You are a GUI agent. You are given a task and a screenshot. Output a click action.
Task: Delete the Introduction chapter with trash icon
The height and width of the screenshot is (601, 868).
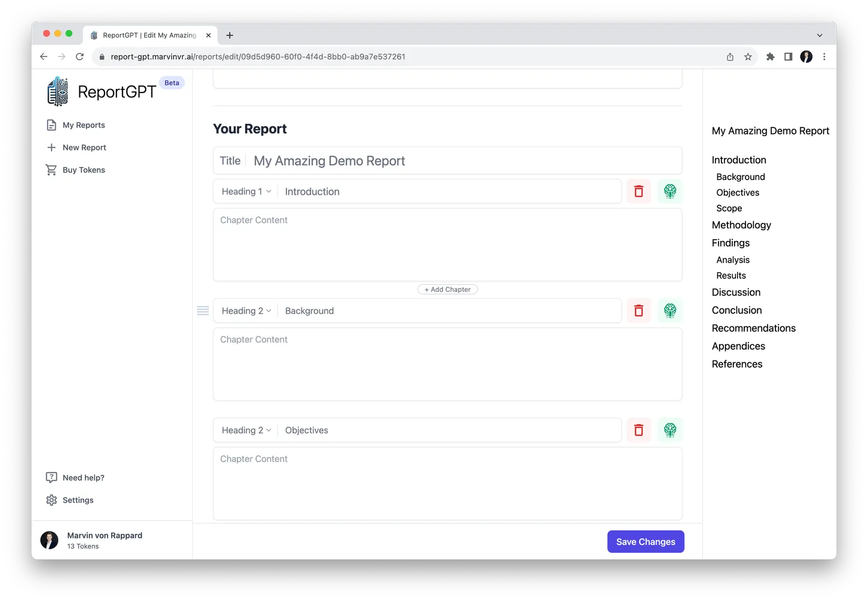point(639,191)
